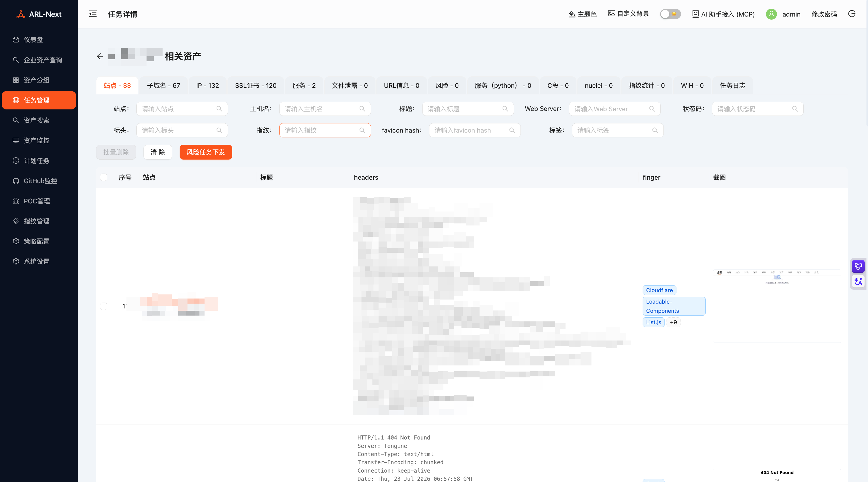Open 企业资产查询 in sidebar

tap(39, 60)
